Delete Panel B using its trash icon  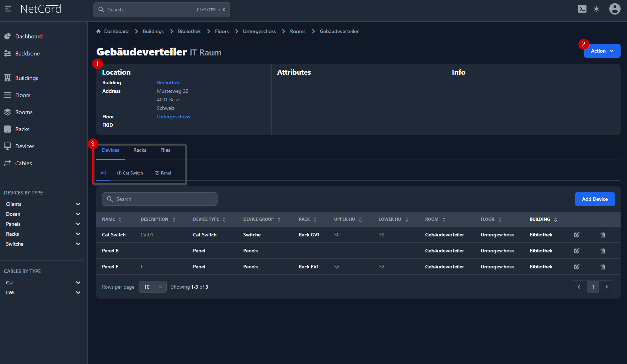tap(603, 251)
